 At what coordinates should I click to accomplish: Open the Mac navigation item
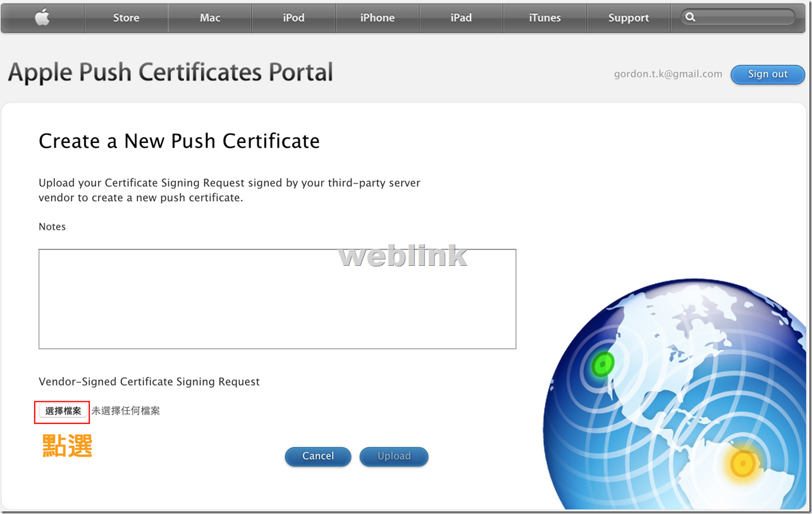click(210, 18)
